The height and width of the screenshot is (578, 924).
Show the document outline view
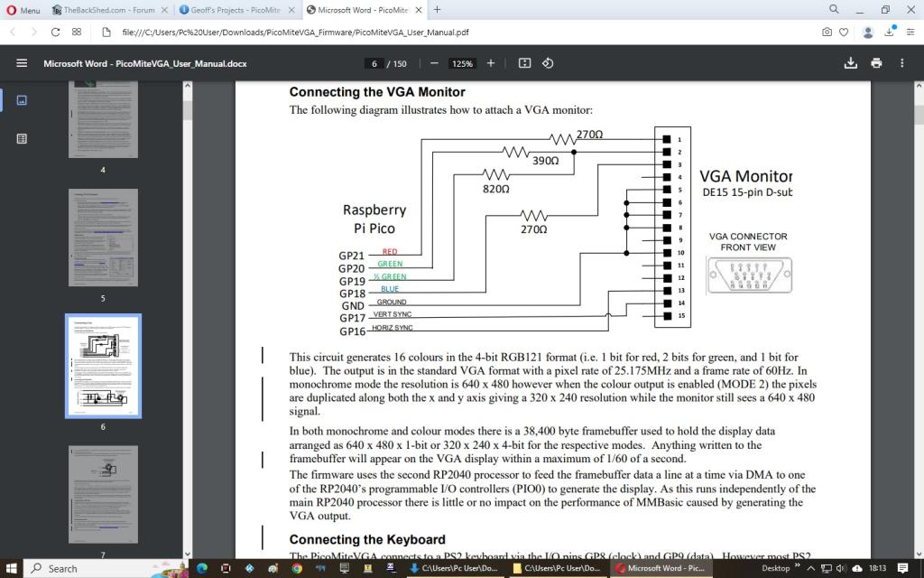coord(22,138)
